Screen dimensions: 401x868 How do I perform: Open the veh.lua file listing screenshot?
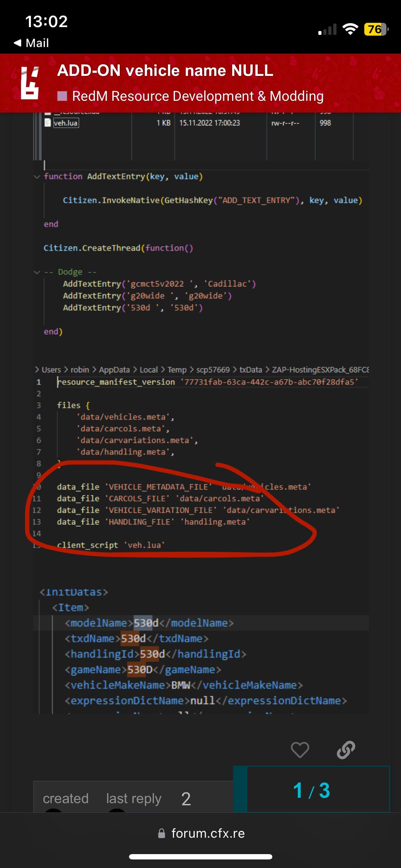(x=201, y=136)
